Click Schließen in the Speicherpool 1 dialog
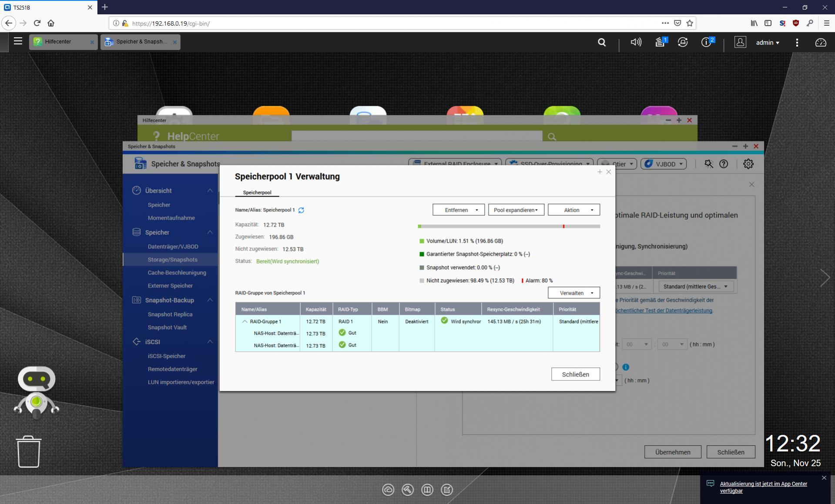This screenshot has width=835, height=504. (575, 374)
